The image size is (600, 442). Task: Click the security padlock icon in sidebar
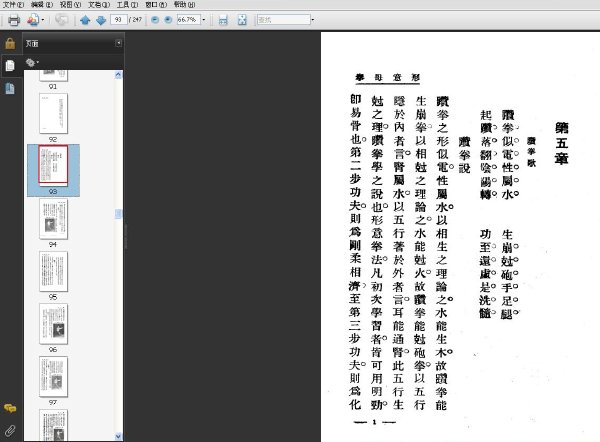click(x=10, y=43)
